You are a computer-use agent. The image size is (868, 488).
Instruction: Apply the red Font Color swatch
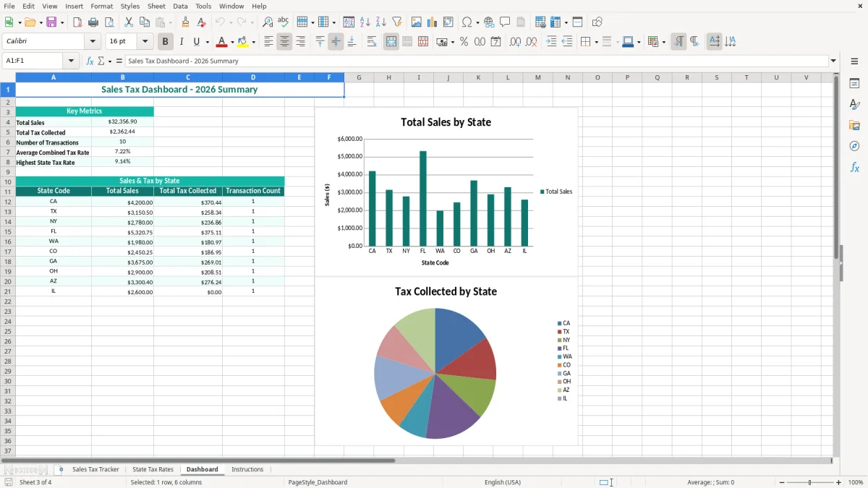pos(221,42)
